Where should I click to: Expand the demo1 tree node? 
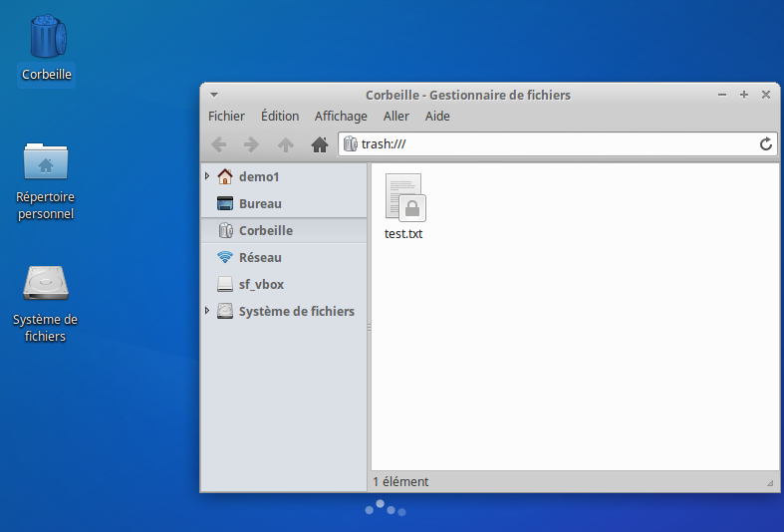207,176
